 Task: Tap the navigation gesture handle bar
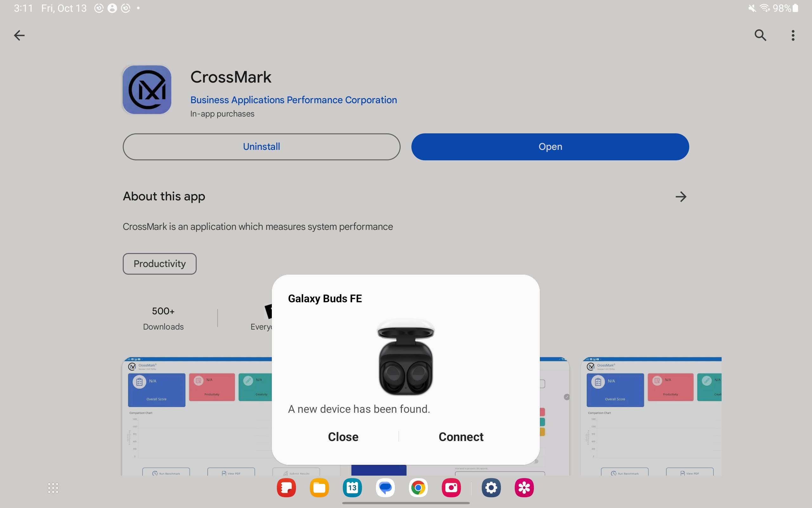tap(406, 503)
